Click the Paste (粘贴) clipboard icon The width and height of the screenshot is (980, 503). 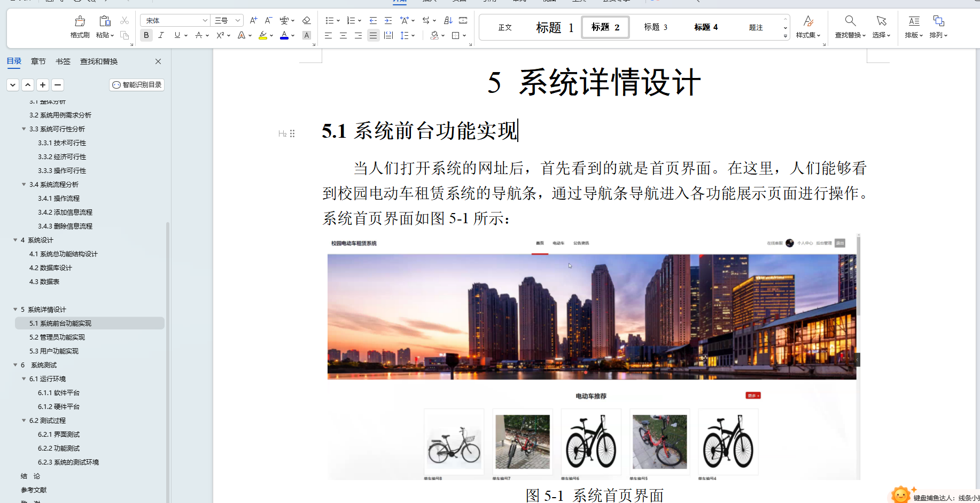pos(105,21)
